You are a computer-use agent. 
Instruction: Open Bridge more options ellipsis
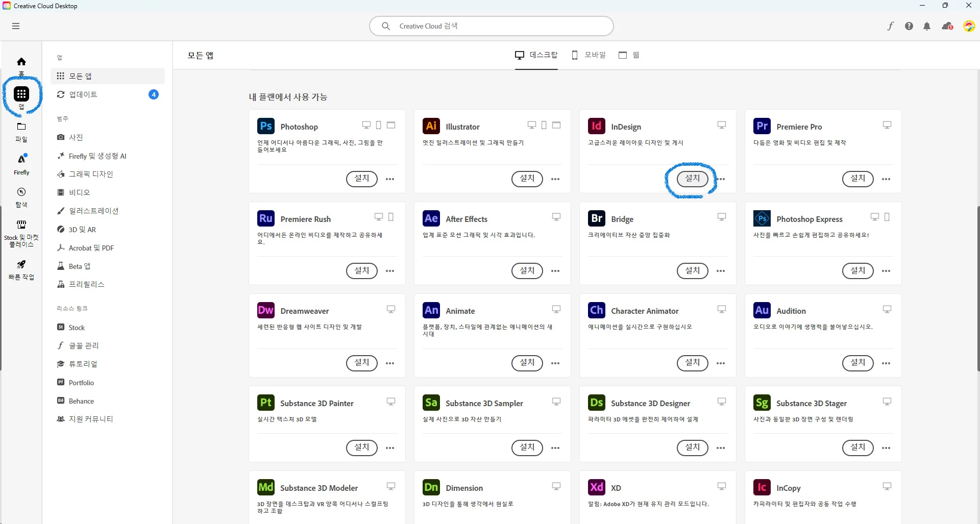[x=721, y=271]
